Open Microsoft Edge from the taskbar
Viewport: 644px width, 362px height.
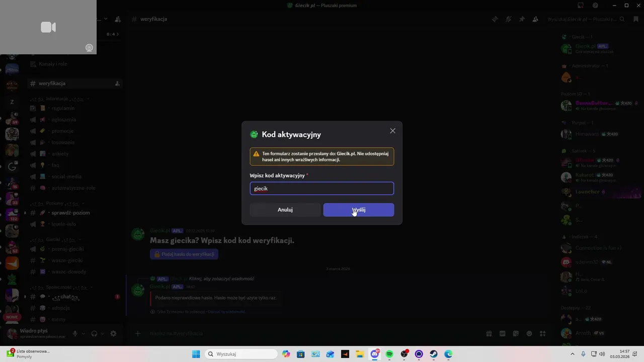[448, 354]
